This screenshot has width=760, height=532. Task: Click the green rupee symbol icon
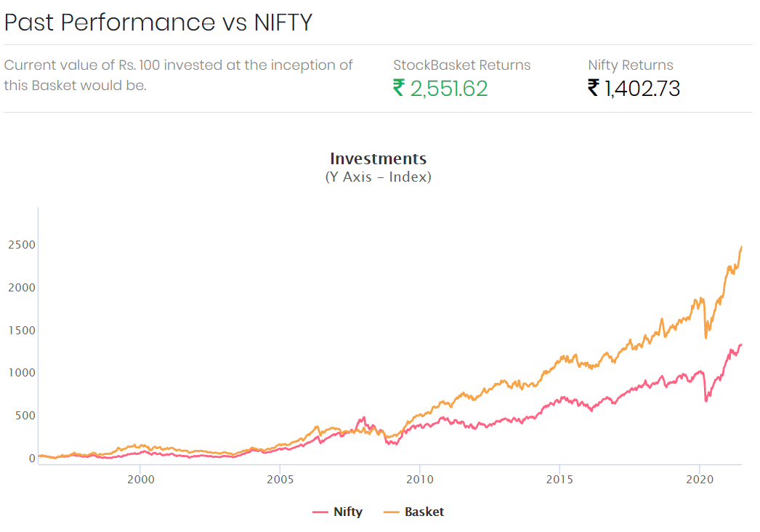pyautogui.click(x=398, y=88)
